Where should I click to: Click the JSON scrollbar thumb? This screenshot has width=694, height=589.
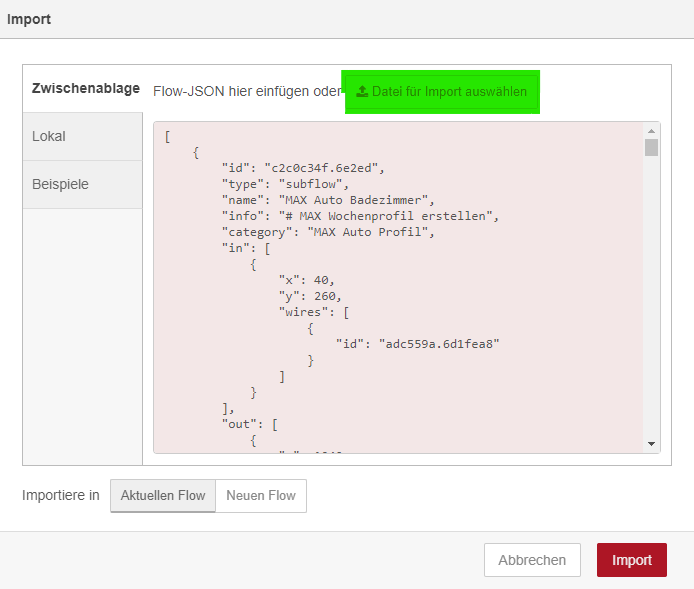[x=651, y=147]
